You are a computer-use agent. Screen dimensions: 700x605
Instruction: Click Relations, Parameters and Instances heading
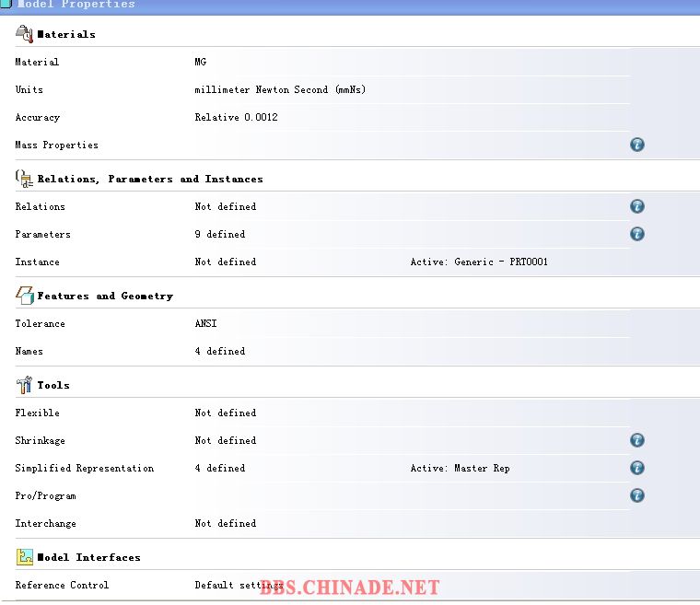(150, 179)
